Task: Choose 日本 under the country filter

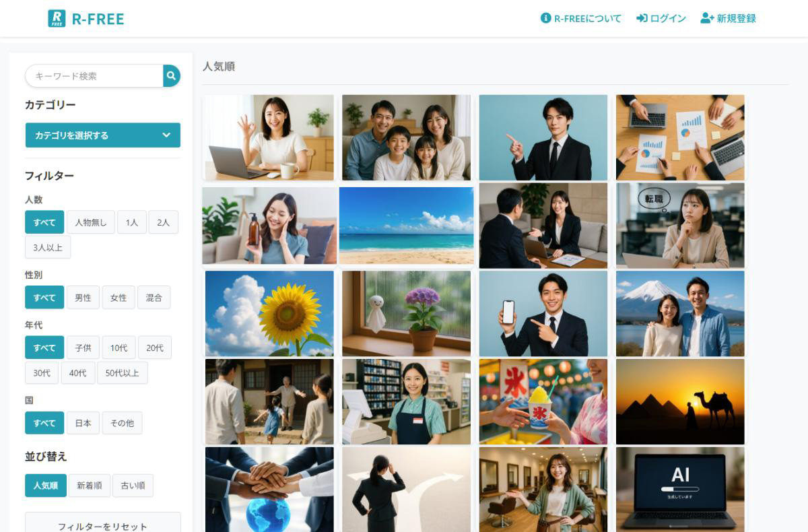Action: pyautogui.click(x=83, y=423)
